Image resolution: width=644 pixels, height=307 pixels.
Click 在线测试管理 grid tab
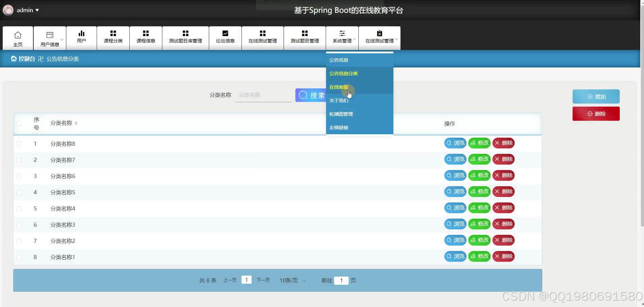(x=263, y=38)
